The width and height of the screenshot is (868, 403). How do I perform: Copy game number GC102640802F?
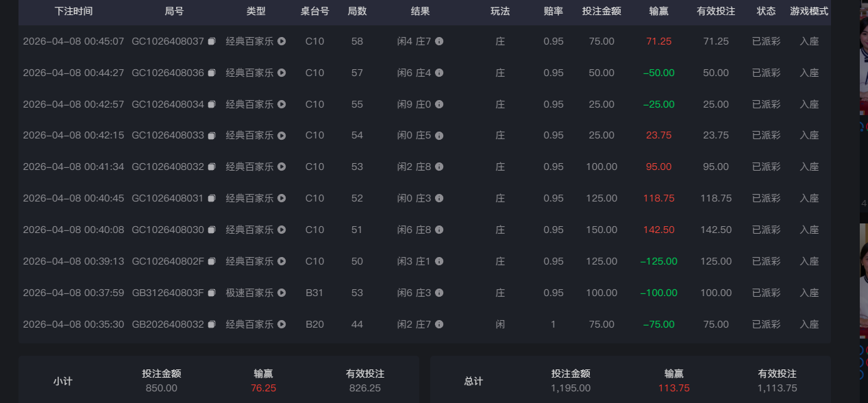tap(211, 261)
